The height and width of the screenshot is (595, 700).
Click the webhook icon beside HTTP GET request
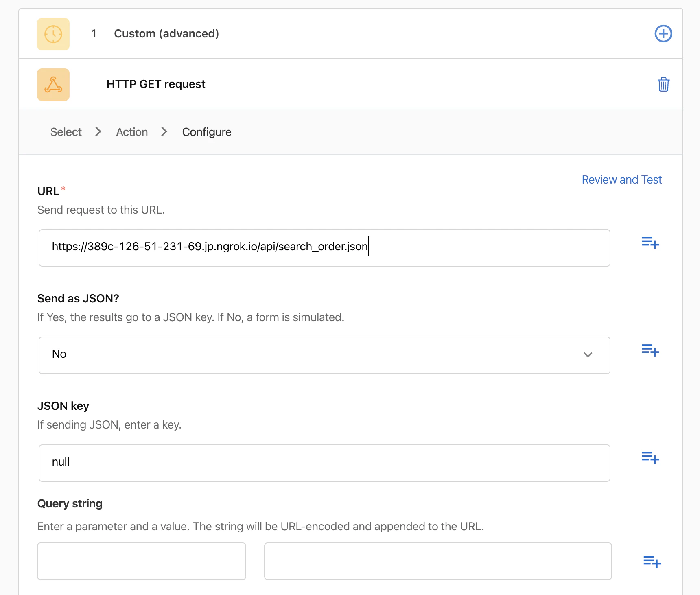[x=53, y=85]
